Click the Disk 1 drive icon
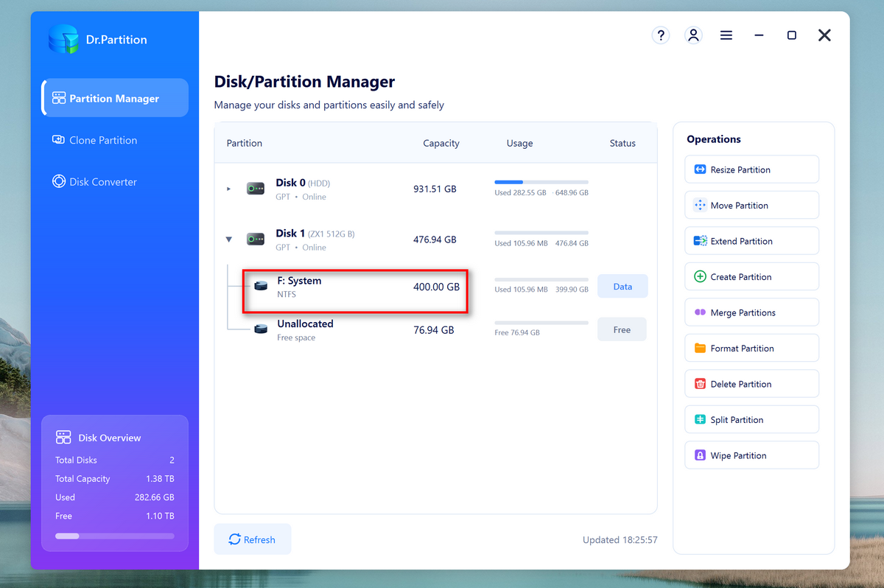 point(256,239)
